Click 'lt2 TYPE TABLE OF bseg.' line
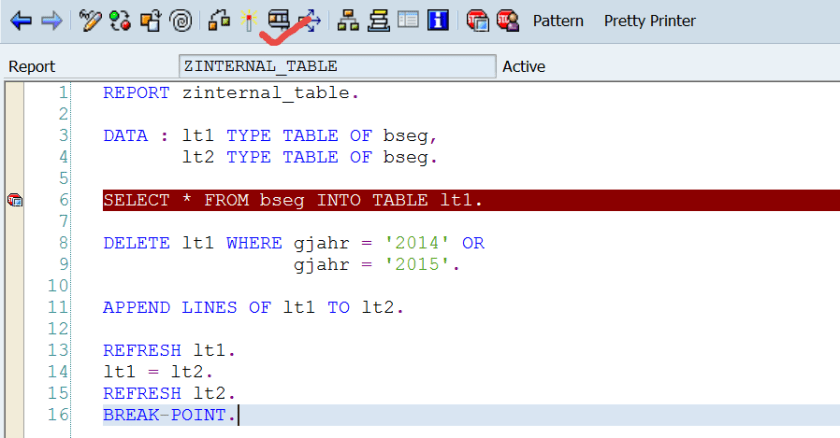This screenshot has width=840, height=438. pyautogui.click(x=310, y=157)
